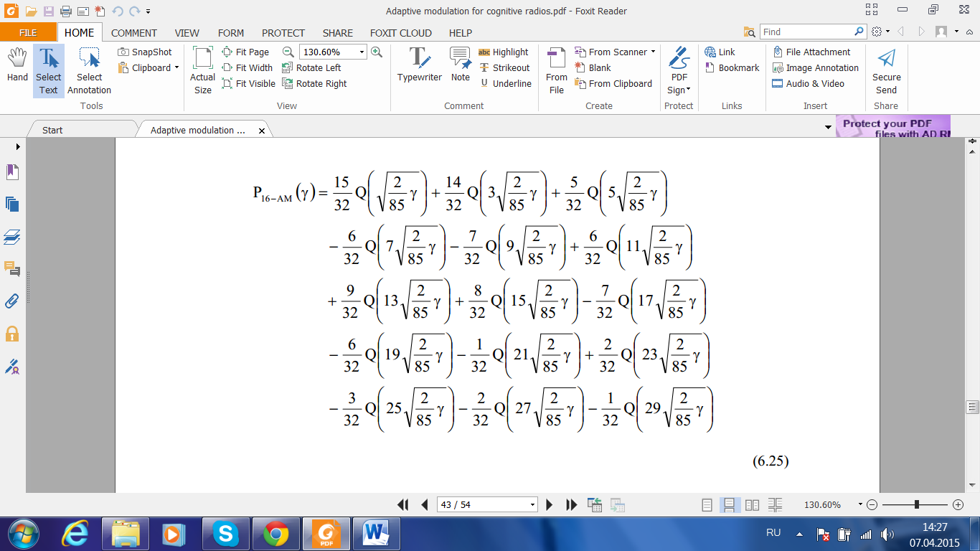Insert a File Attachment
Image resolution: width=980 pixels, height=551 pixels.
(811, 52)
